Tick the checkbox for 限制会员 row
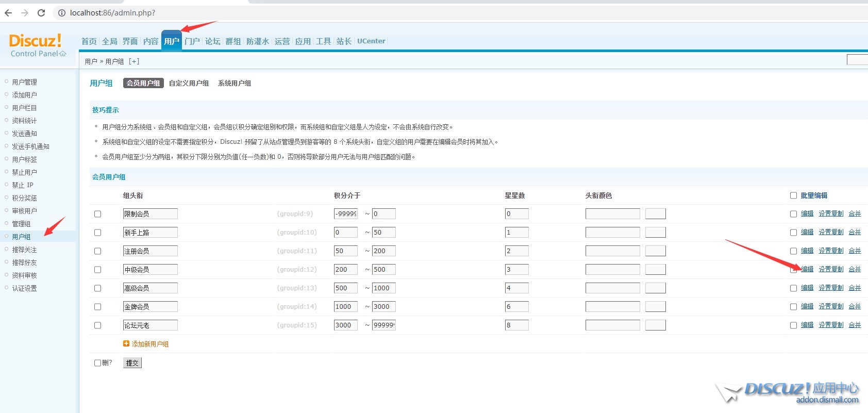 98,214
